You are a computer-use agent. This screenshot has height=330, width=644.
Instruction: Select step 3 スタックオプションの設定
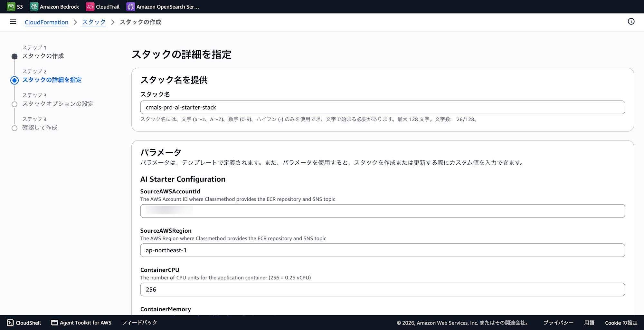click(x=58, y=104)
